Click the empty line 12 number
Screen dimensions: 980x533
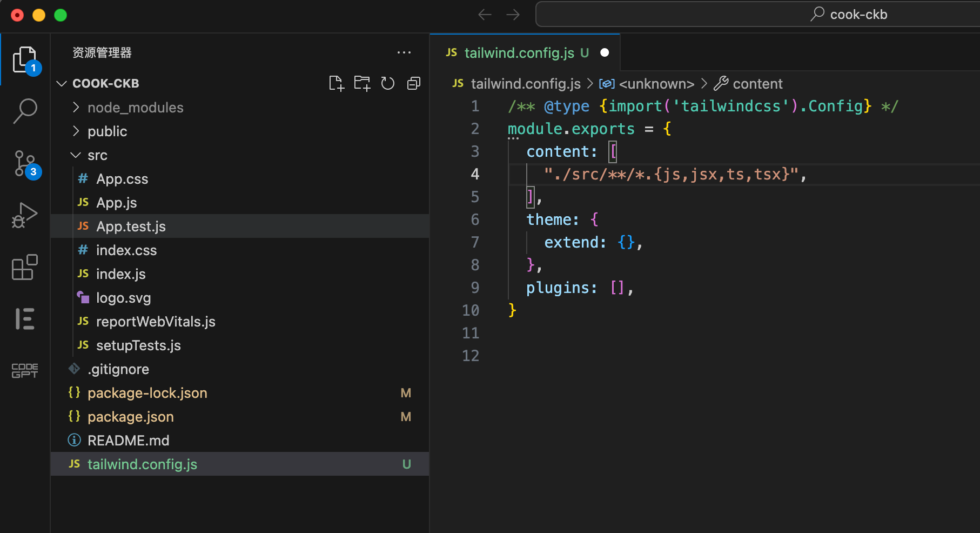471,356
